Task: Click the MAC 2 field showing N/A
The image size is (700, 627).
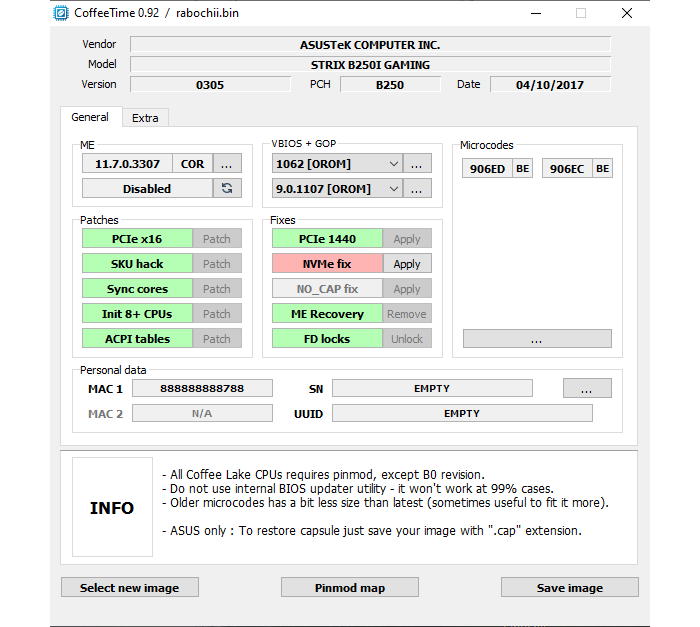Action: (202, 413)
